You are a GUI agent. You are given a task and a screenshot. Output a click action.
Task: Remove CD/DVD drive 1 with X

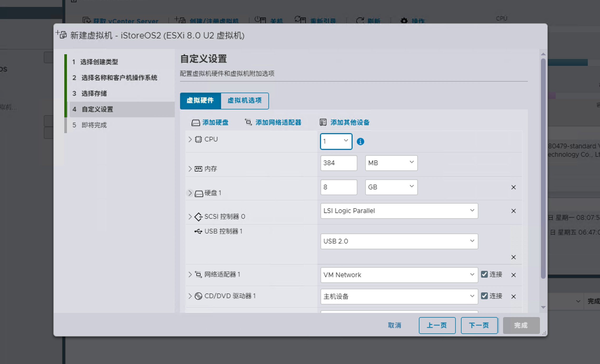coord(513,297)
